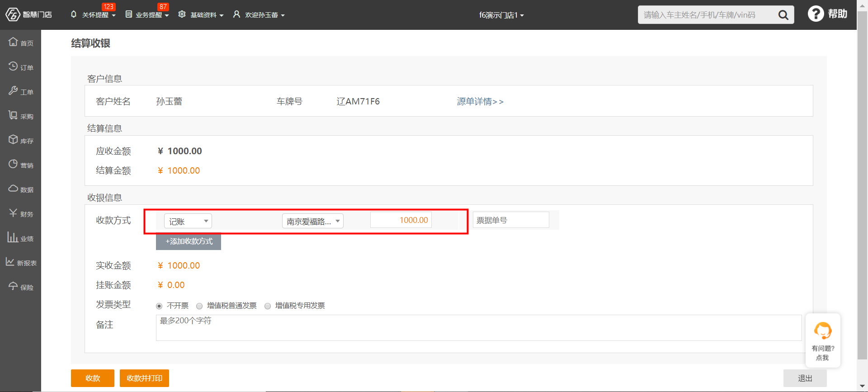Click the 智慧门店 logo icon
Screen dimensions: 868x392
(13, 14)
